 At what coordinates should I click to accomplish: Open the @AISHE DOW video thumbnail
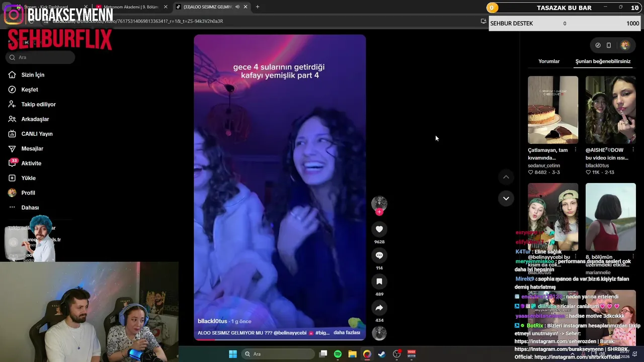610,110
